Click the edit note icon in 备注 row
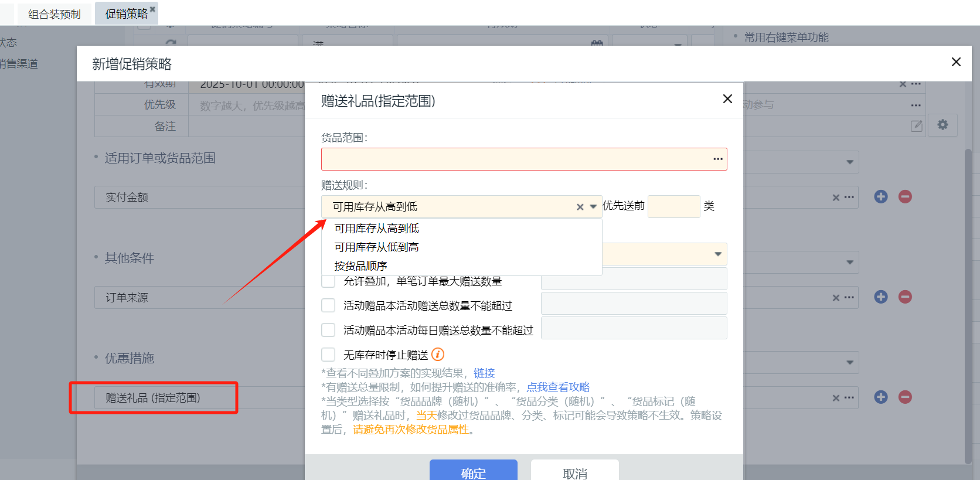 [x=916, y=126]
